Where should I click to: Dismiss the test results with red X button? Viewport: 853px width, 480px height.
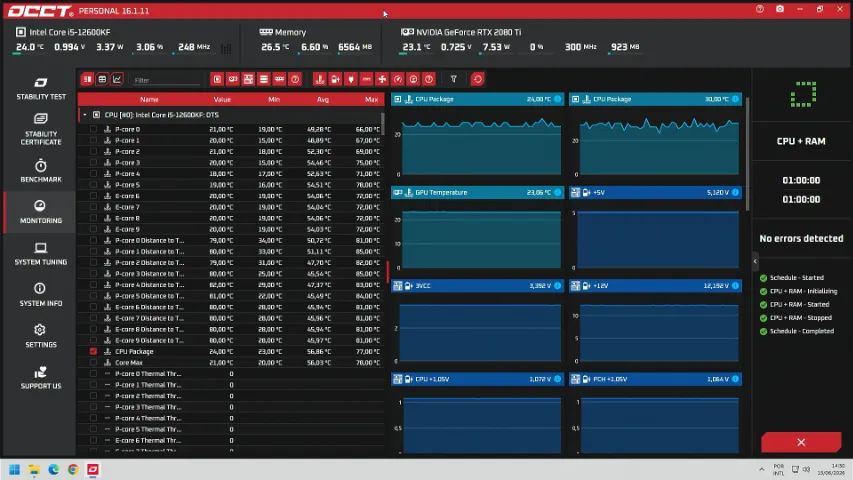click(x=801, y=442)
